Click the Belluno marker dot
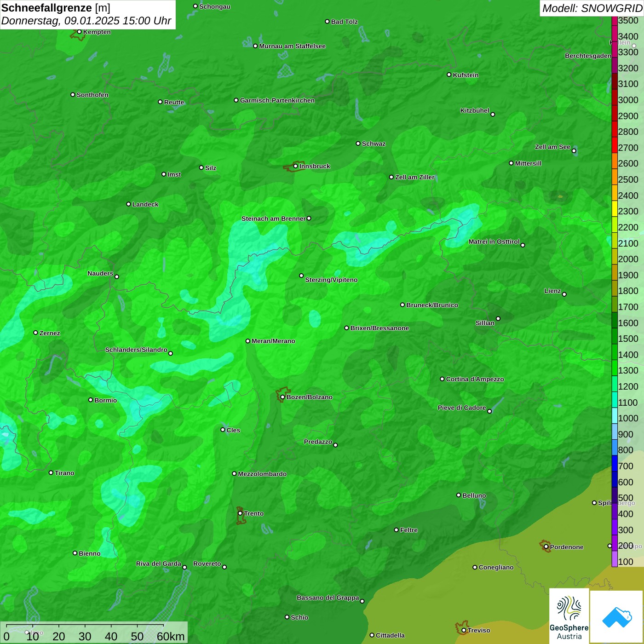Screen dimensions: 644x644 click(x=458, y=495)
